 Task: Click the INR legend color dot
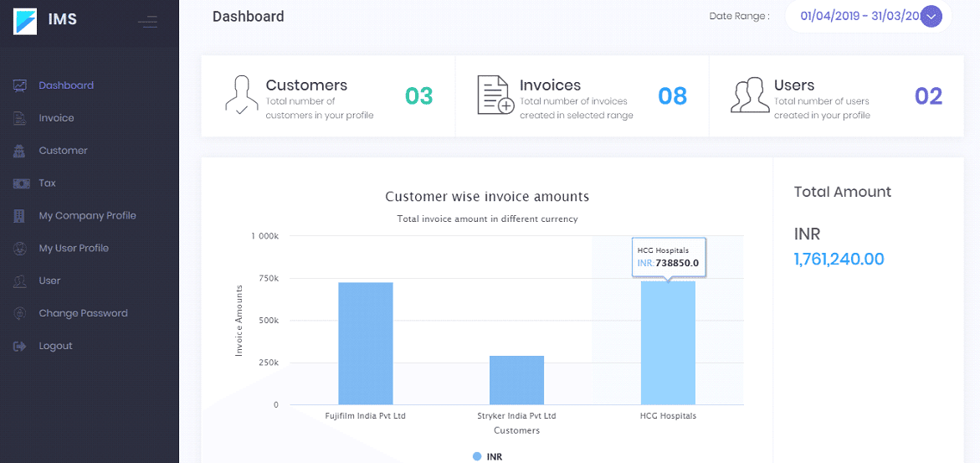tap(478, 457)
